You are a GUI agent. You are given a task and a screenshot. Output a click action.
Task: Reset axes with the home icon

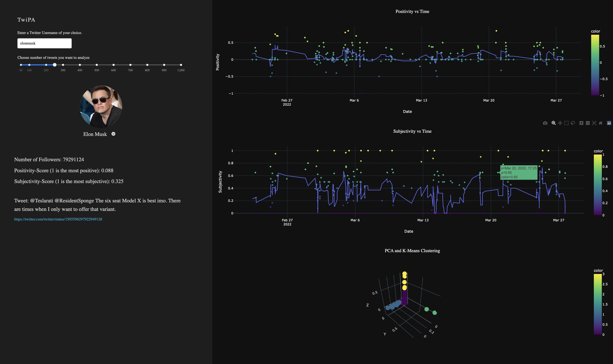pos(600,123)
